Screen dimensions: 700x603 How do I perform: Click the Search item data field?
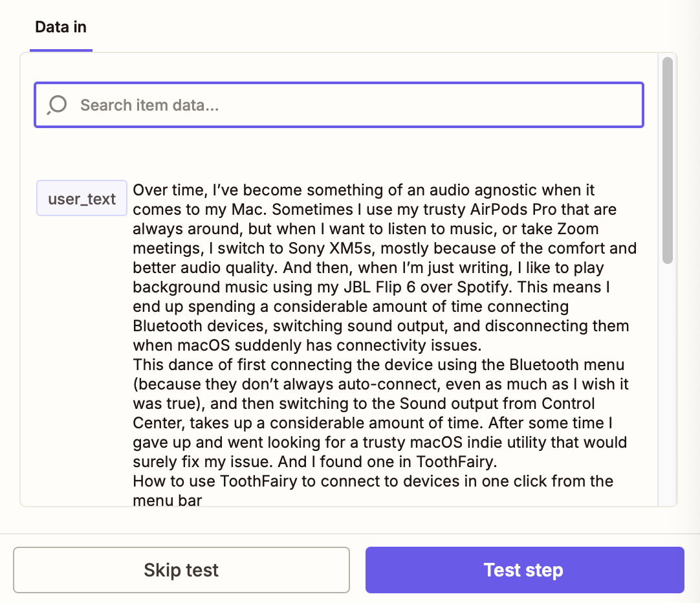339,105
